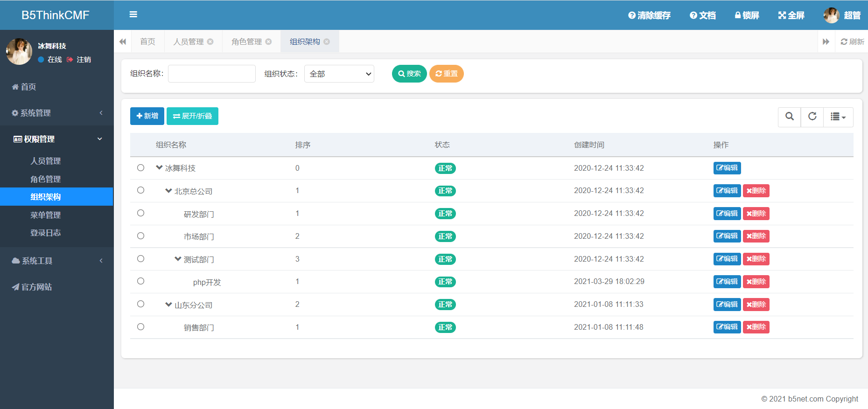Switch to the 首页 tab

147,42
